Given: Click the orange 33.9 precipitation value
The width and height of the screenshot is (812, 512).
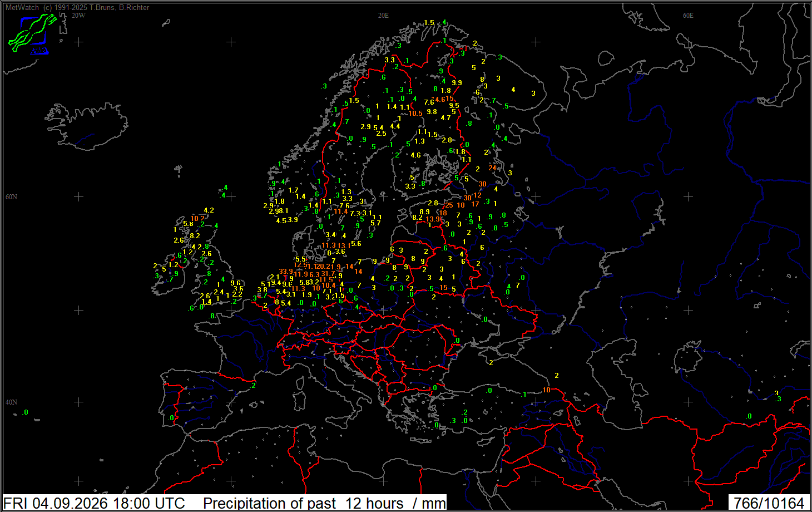Looking at the screenshot, I should tap(286, 272).
